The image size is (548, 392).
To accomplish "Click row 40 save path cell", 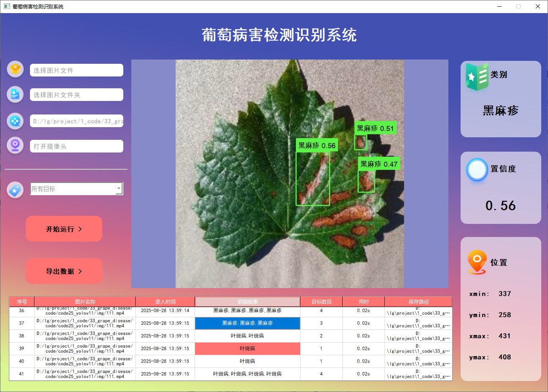I will click(418, 361).
